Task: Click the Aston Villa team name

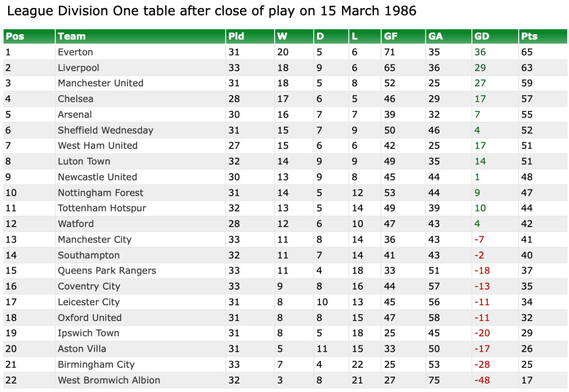Action: click(x=82, y=349)
